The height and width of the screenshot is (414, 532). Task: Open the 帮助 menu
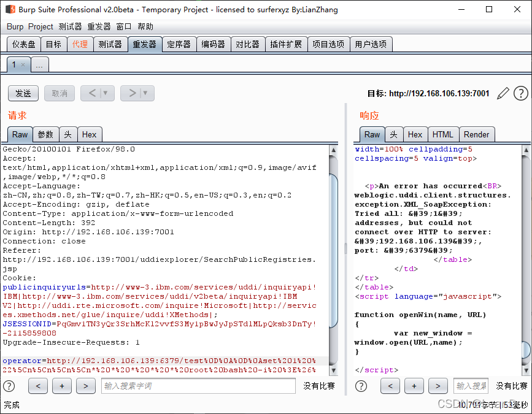click(x=145, y=26)
